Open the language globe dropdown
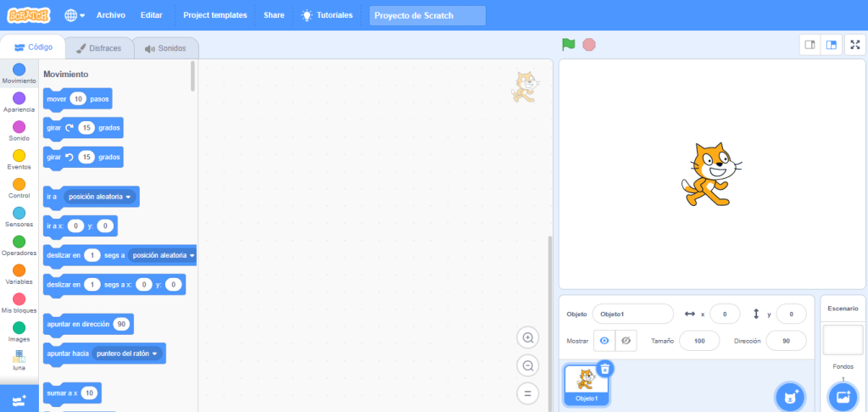Viewport: 868px width, 412px height. pos(75,15)
